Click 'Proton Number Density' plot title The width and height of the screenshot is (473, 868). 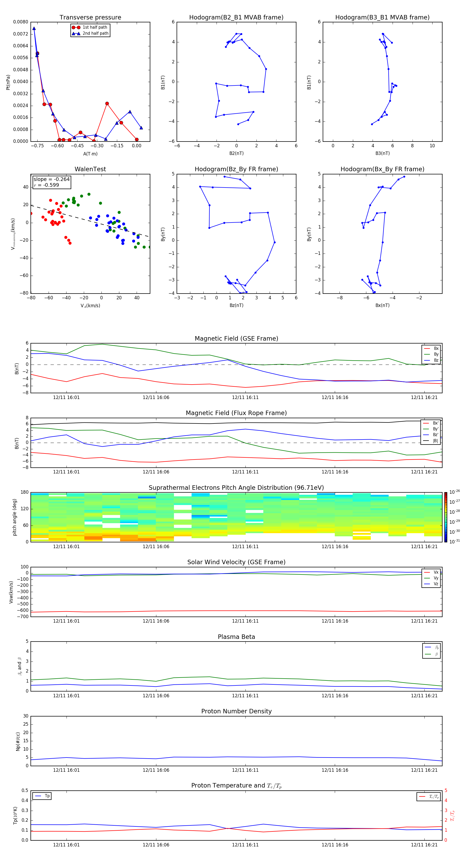point(236,711)
